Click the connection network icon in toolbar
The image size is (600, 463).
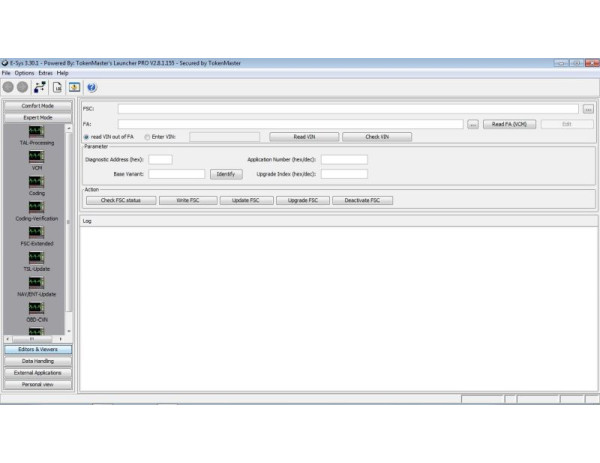click(x=40, y=87)
